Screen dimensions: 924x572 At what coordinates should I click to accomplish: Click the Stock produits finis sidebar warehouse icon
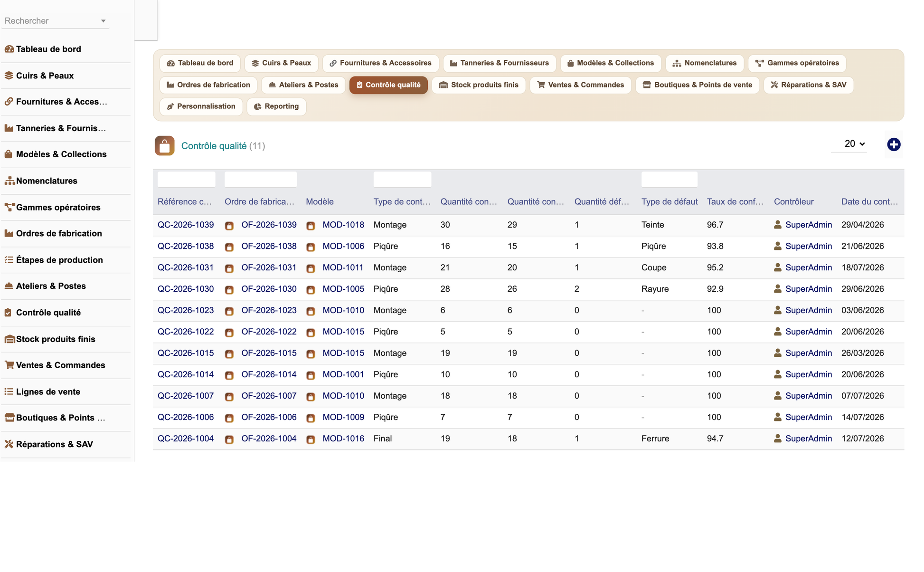9,339
